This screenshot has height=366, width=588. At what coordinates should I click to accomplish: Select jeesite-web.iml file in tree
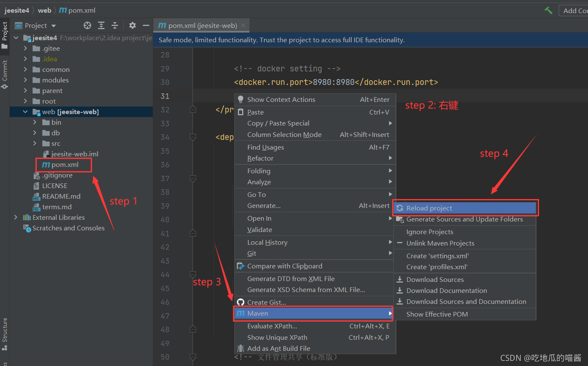(x=71, y=154)
